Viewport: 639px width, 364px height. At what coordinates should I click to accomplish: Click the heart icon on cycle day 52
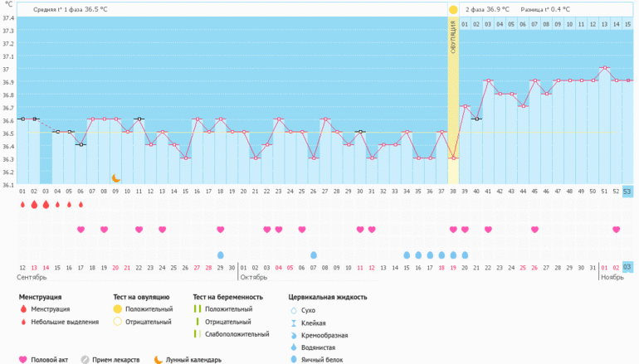[616, 230]
